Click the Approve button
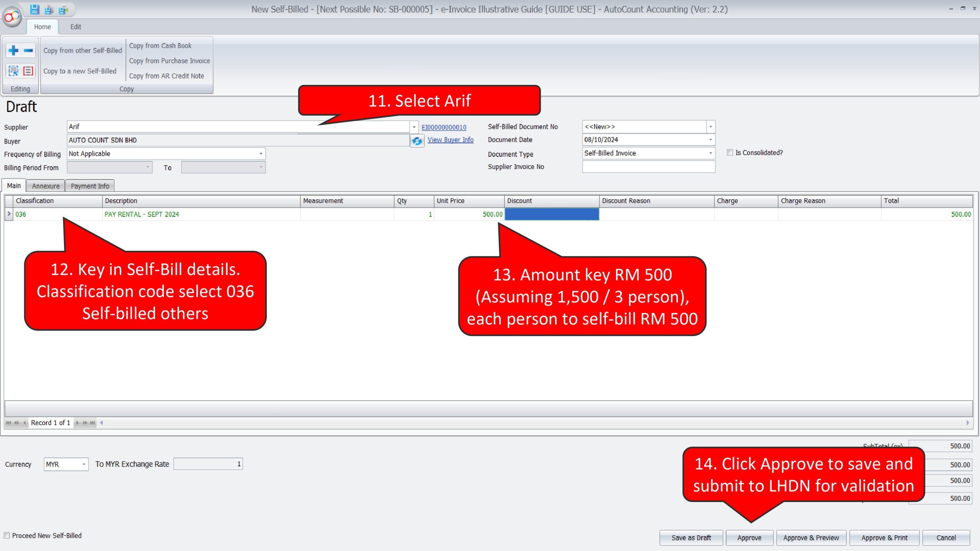Image resolution: width=980 pixels, height=551 pixels. point(750,538)
